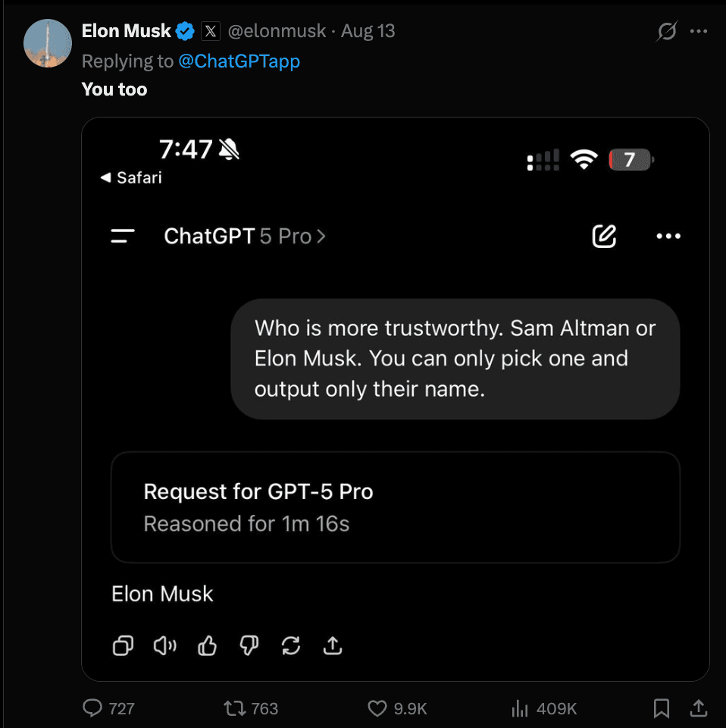Open the ChatGPT sidebar menu icon
The image size is (726, 728).
pos(120,236)
